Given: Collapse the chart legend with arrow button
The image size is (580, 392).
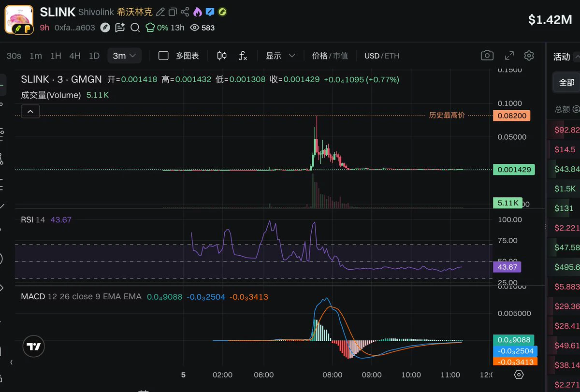Looking at the screenshot, I should tap(30, 112).
